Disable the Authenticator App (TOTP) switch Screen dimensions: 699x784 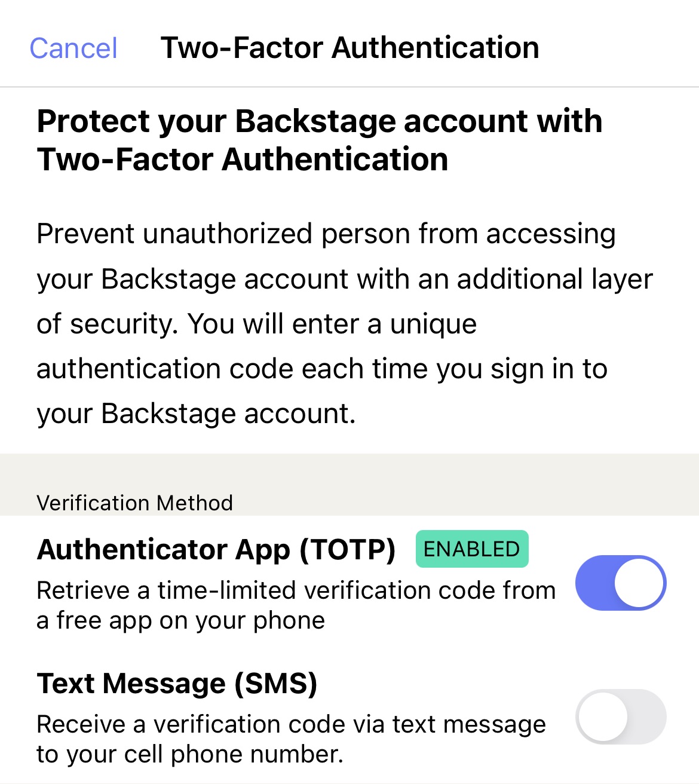(x=621, y=583)
